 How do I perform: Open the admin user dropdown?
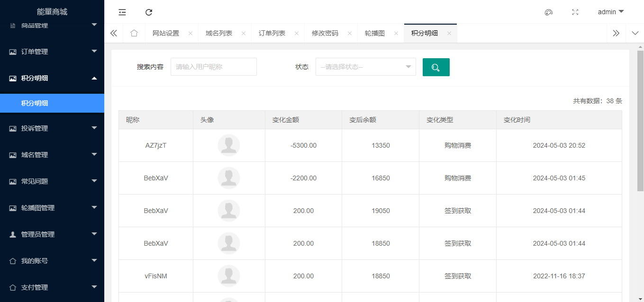611,12
